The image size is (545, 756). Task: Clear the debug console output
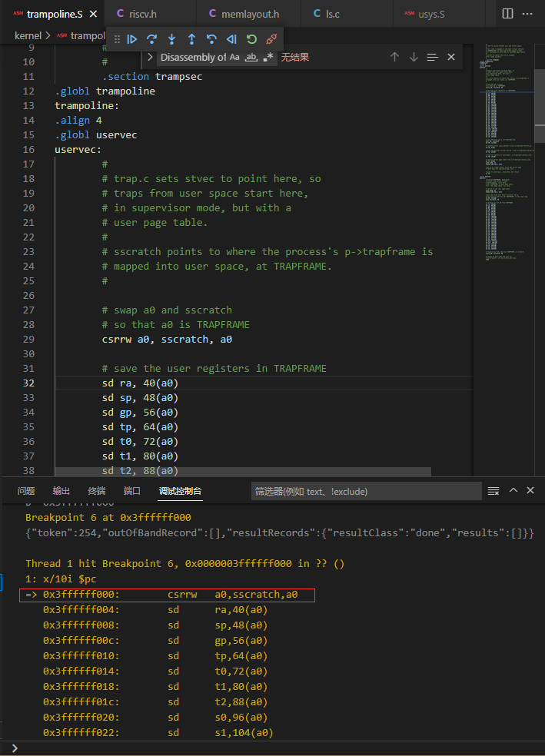click(493, 491)
